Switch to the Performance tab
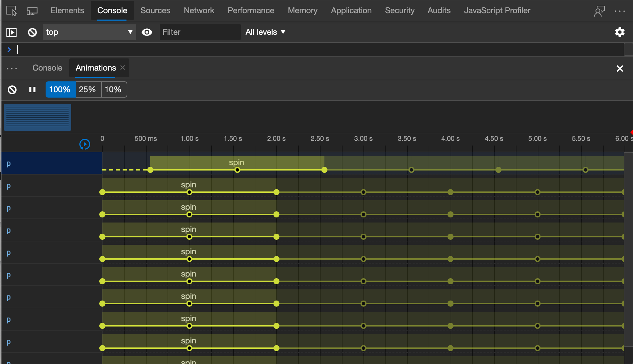Image resolution: width=633 pixels, height=364 pixels. (x=251, y=10)
